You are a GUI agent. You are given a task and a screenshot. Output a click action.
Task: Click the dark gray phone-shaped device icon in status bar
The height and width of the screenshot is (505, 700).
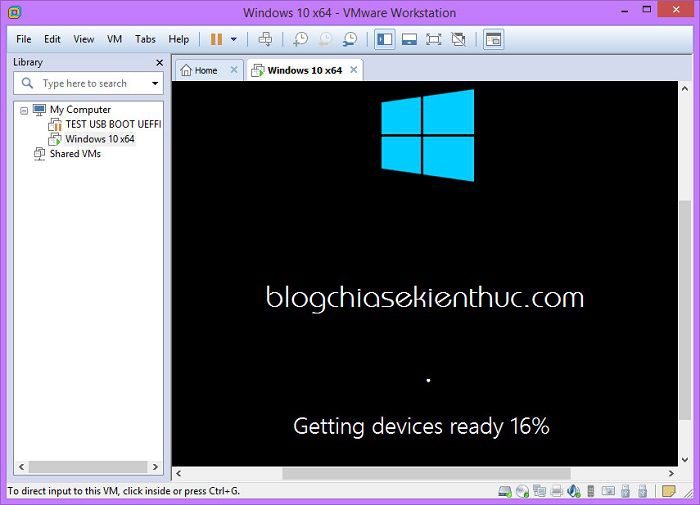point(591,492)
